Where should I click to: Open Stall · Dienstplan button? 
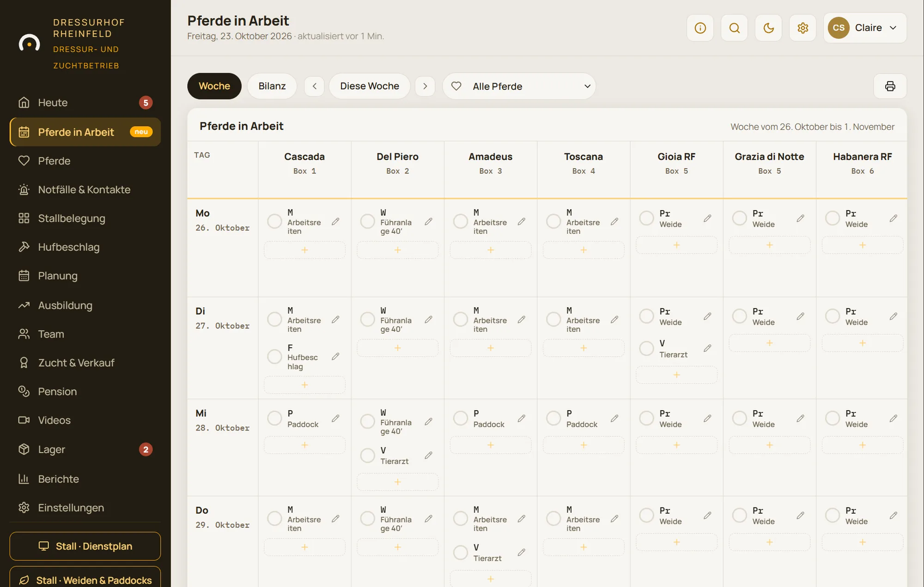pyautogui.click(x=85, y=546)
